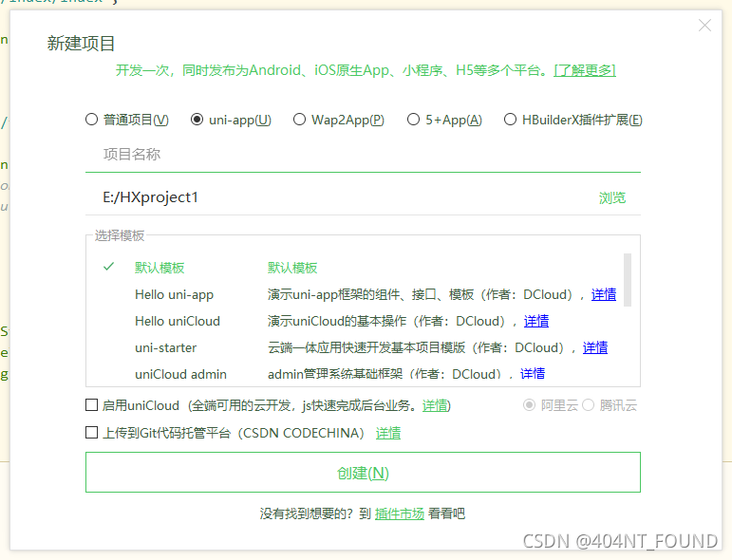Open 详情 link for Git代码托管平台
The height and width of the screenshot is (560, 732).
pyautogui.click(x=388, y=433)
